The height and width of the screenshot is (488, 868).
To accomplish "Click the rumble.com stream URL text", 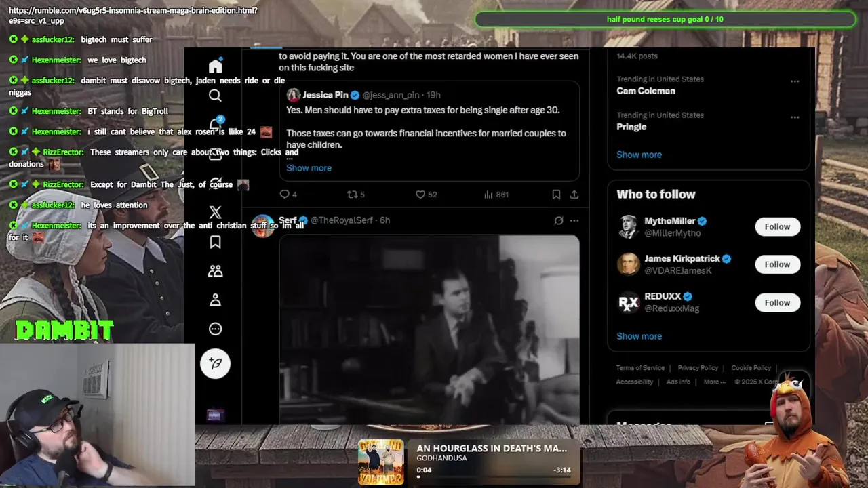I will coord(133,16).
